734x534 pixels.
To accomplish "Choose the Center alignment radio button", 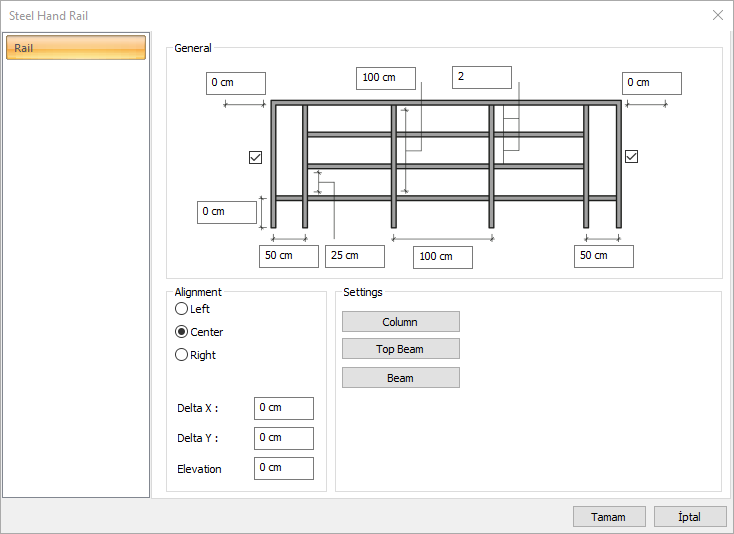I will pyautogui.click(x=182, y=332).
